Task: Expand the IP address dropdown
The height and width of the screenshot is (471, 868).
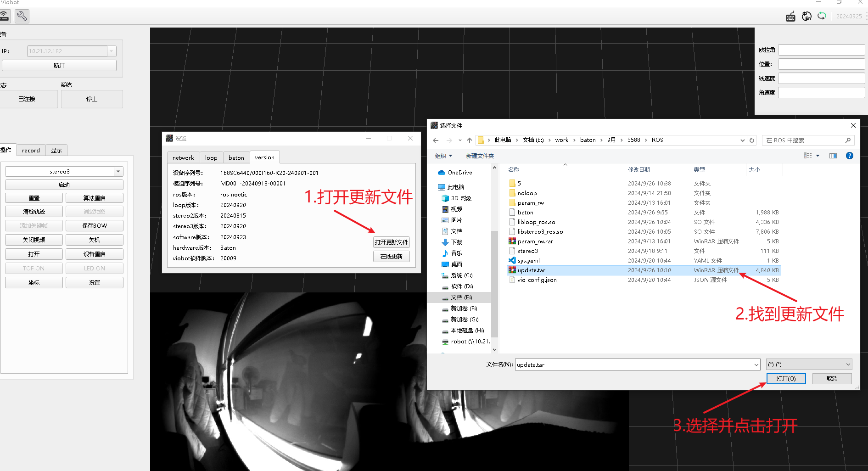Action: click(112, 51)
